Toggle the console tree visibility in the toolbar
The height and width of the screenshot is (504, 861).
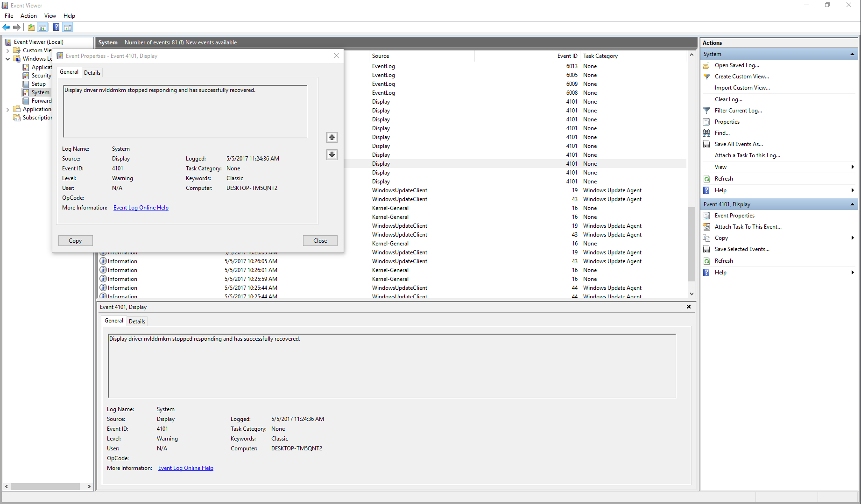click(42, 27)
